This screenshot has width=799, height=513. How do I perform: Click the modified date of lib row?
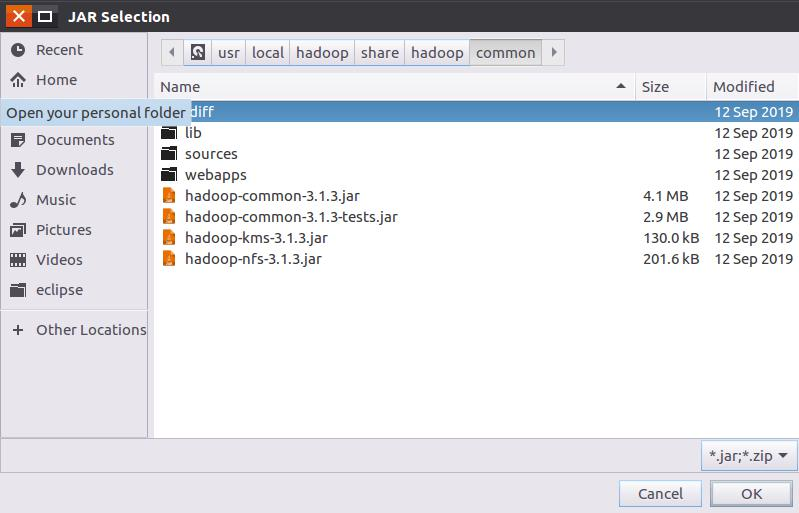(754, 133)
